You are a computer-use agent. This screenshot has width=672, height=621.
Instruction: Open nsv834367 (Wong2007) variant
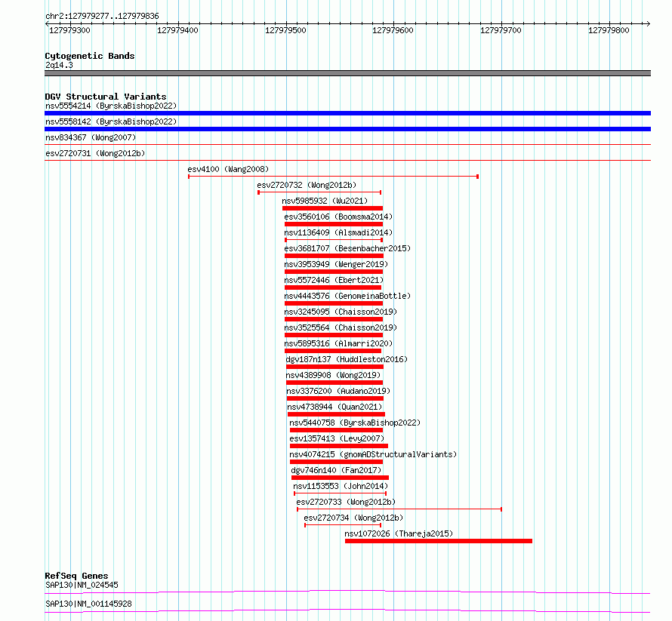[91, 137]
